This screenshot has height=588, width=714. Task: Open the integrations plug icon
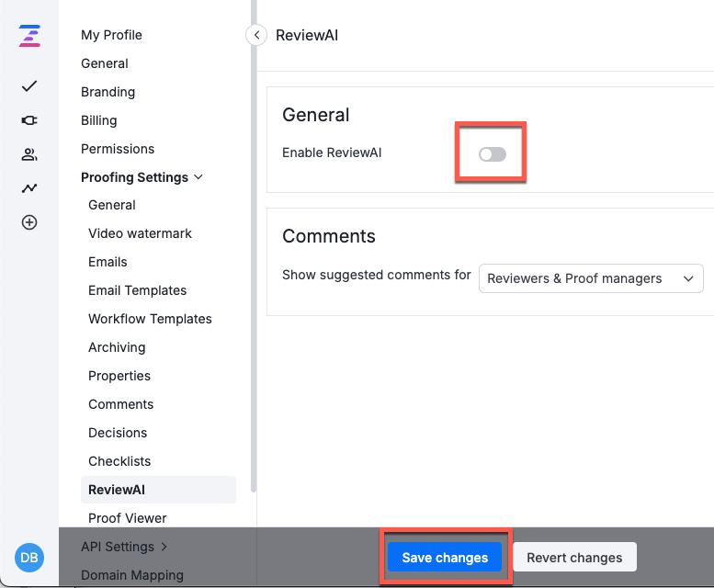[29, 120]
